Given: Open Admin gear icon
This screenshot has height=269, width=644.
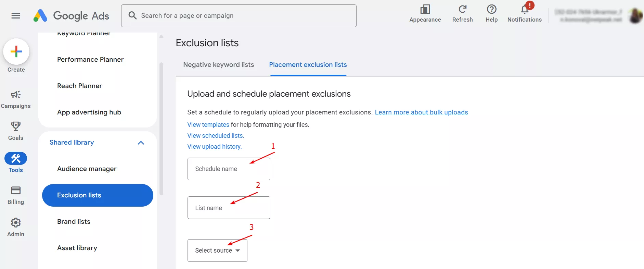Looking at the screenshot, I should coord(16,223).
